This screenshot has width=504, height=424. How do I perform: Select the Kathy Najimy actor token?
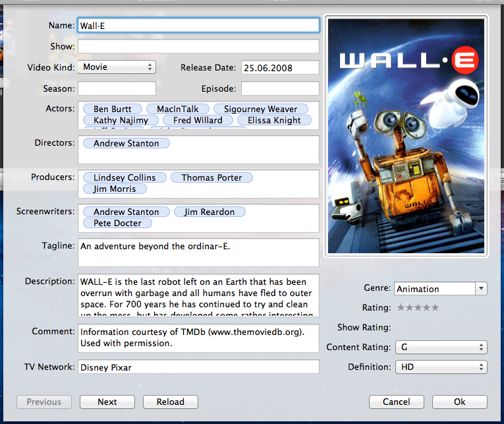(x=121, y=120)
